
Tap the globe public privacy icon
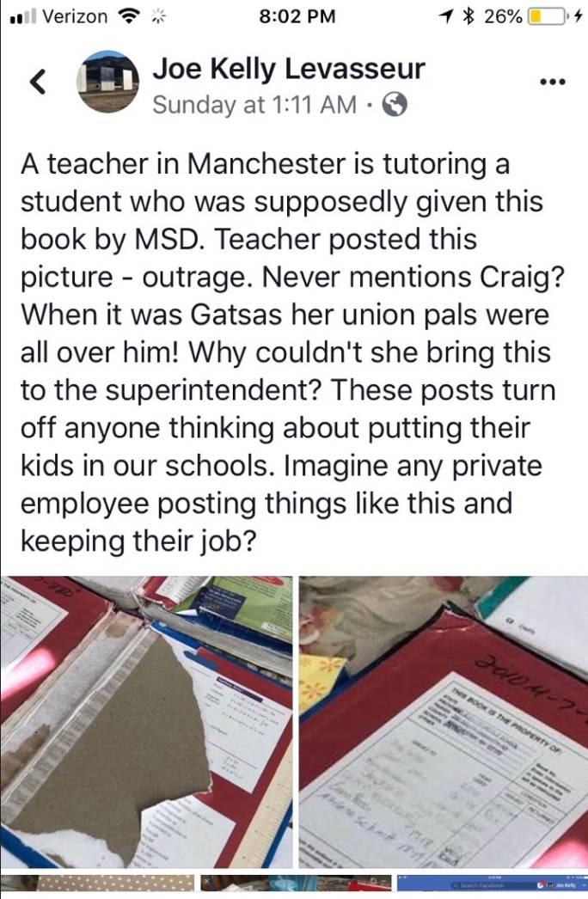pyautogui.click(x=395, y=105)
